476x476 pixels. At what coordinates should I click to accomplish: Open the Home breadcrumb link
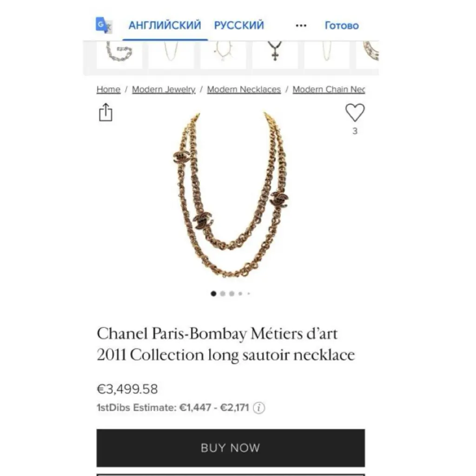pyautogui.click(x=108, y=90)
